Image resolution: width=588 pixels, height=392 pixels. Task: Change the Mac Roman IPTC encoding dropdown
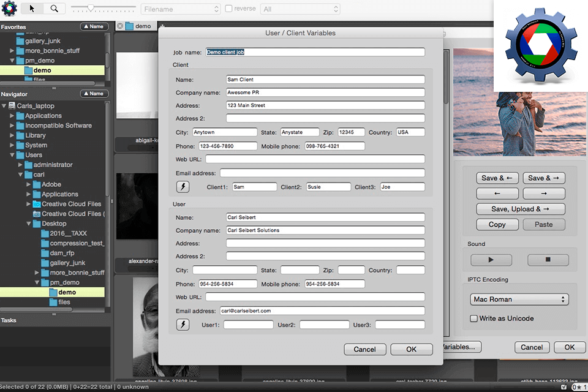click(x=519, y=299)
